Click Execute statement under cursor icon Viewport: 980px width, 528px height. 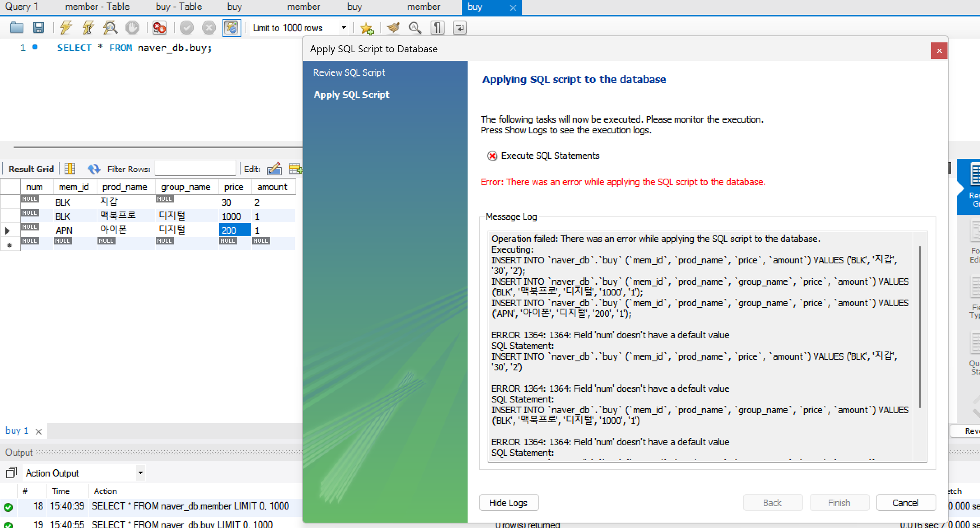(88, 28)
